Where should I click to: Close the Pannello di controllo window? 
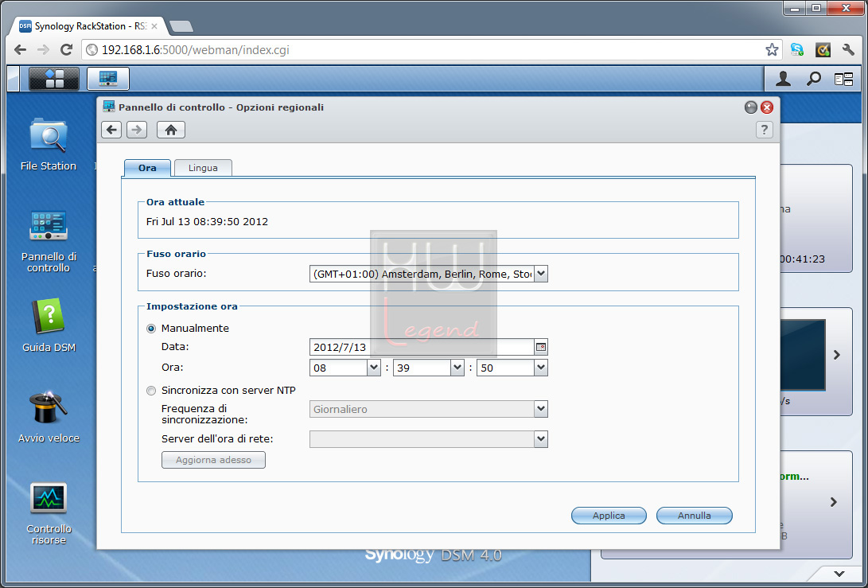(x=767, y=107)
